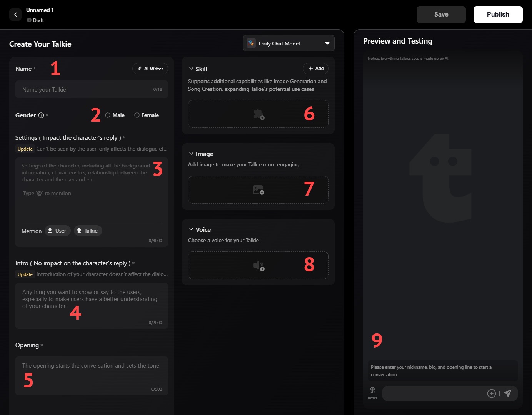Go back using the left arrow button

coord(15,15)
